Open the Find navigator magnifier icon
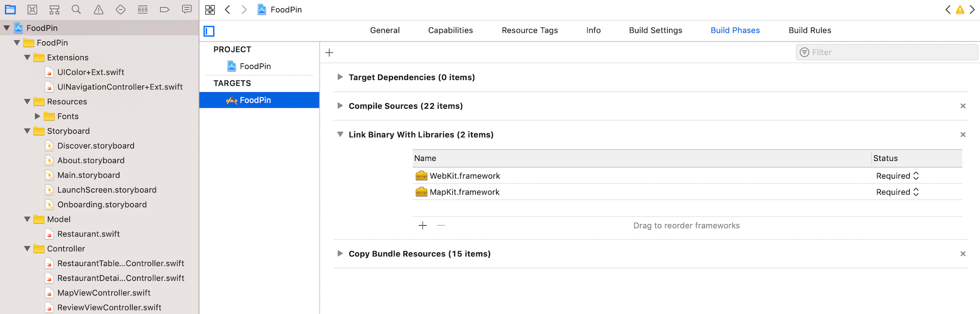Image resolution: width=980 pixels, height=314 pixels. [x=76, y=10]
